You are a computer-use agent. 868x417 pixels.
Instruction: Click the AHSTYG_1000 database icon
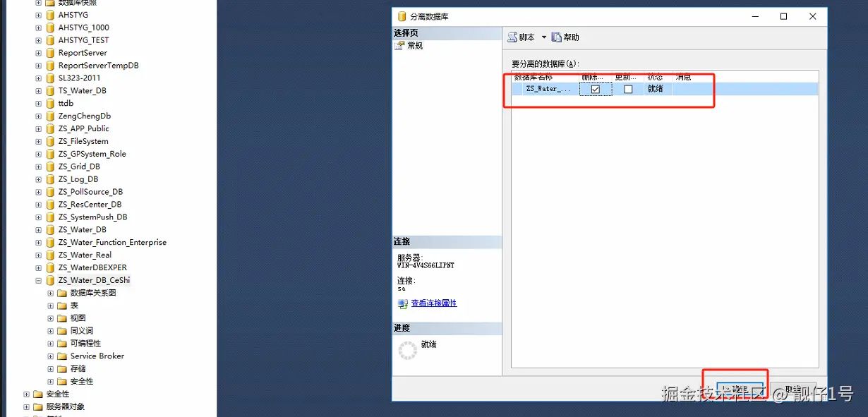[50, 28]
